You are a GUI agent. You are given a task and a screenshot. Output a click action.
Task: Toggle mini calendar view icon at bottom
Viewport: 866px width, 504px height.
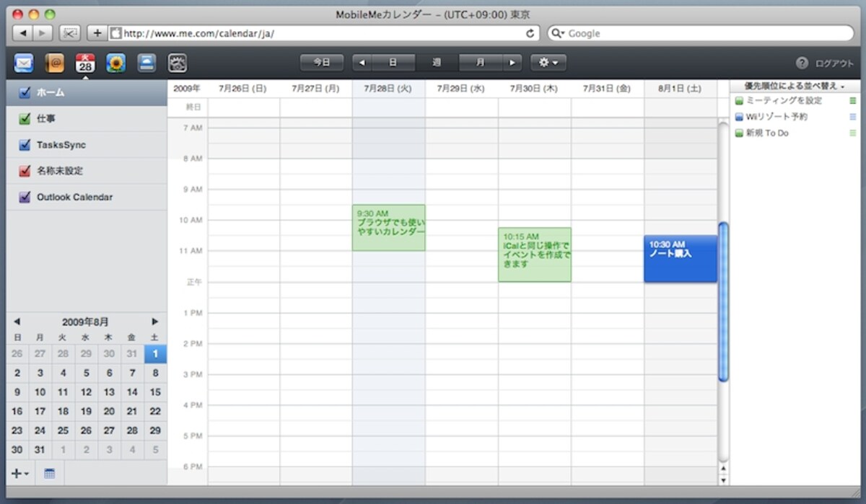point(50,474)
